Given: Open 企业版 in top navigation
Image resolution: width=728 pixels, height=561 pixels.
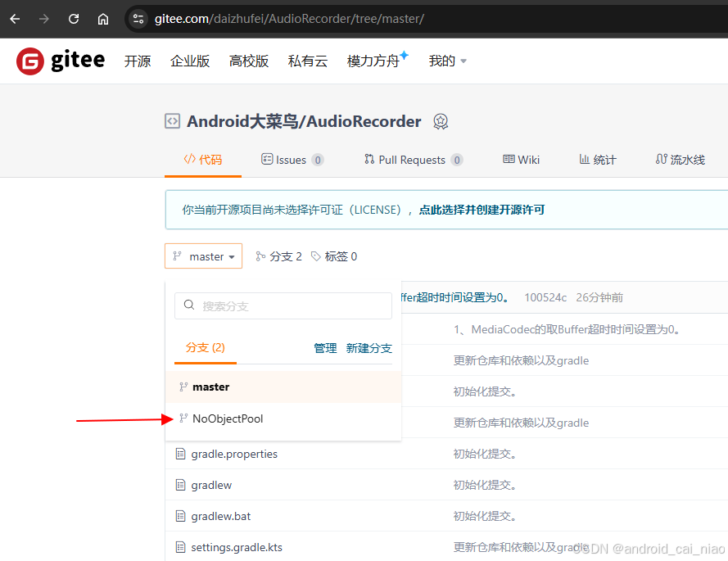Looking at the screenshot, I should (190, 61).
